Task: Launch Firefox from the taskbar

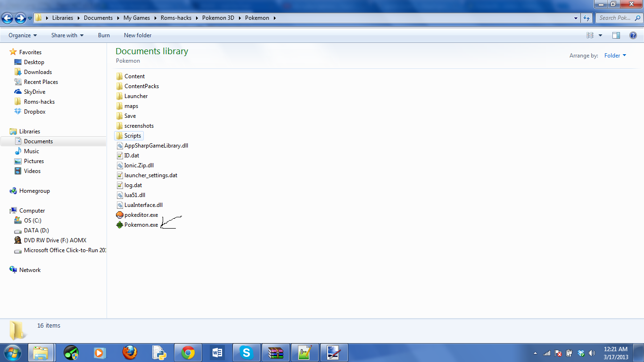Action: coord(130,353)
